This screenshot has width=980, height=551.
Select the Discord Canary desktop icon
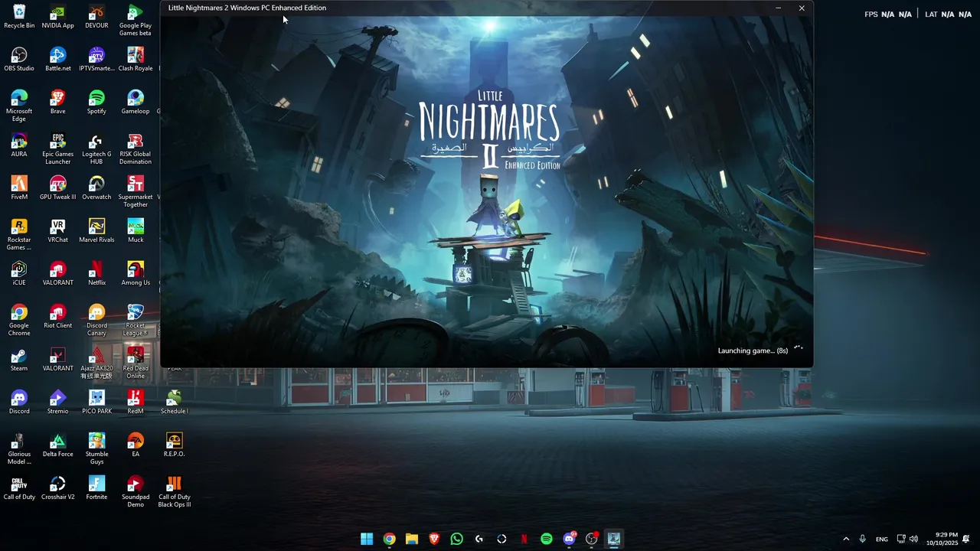[x=96, y=321]
